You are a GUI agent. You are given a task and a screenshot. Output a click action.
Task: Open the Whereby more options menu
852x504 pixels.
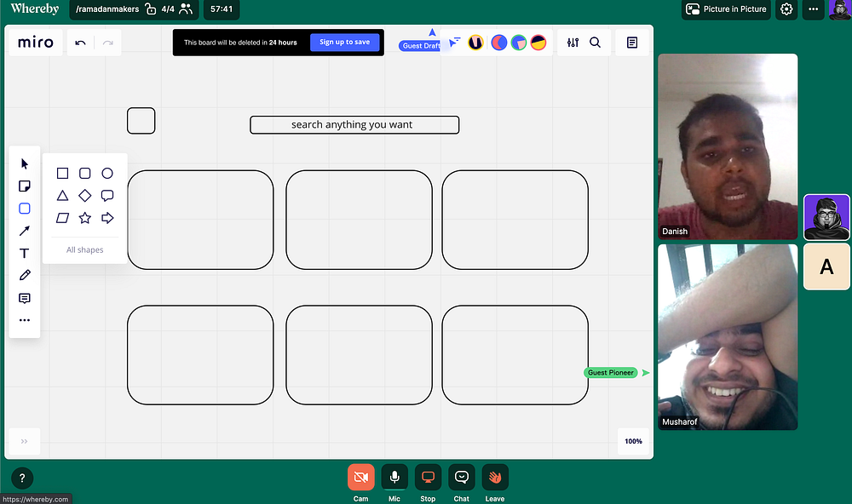814,9
